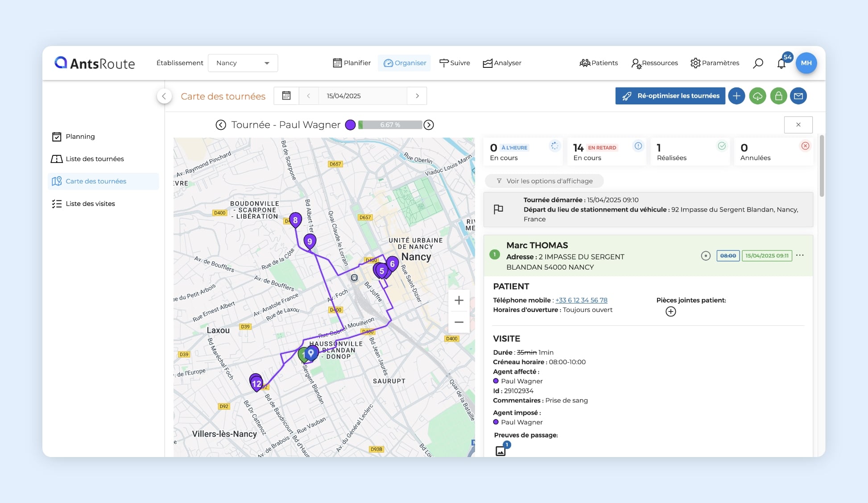The height and width of the screenshot is (503, 868).
Task: Open photo proof of passage icon
Action: pyautogui.click(x=500, y=451)
